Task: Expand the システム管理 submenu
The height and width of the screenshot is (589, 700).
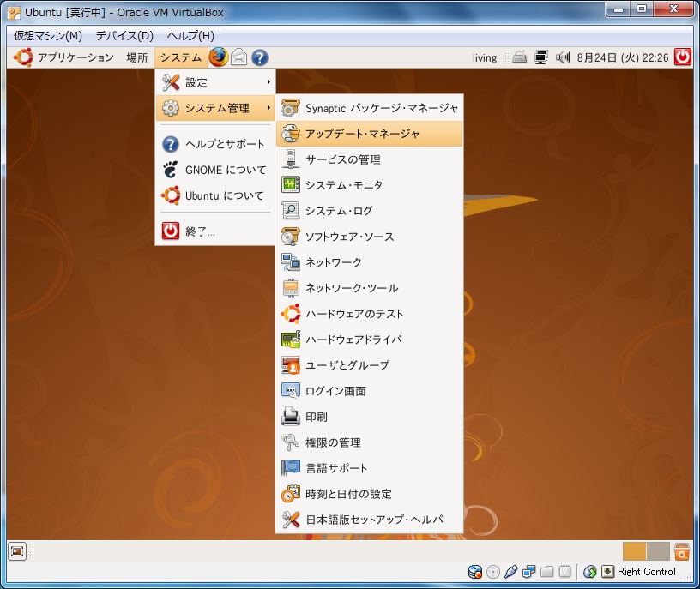Action: coord(215,108)
